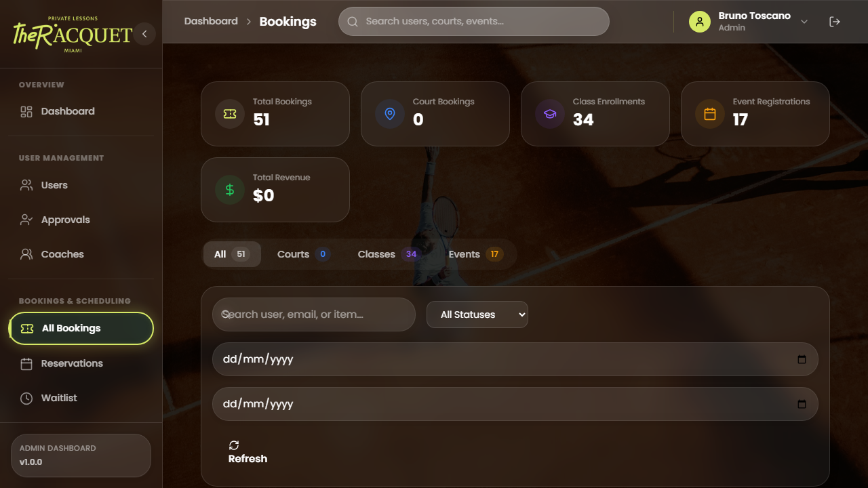Click the Court Bookings location pin icon
The width and height of the screenshot is (868, 488).
[390, 114]
